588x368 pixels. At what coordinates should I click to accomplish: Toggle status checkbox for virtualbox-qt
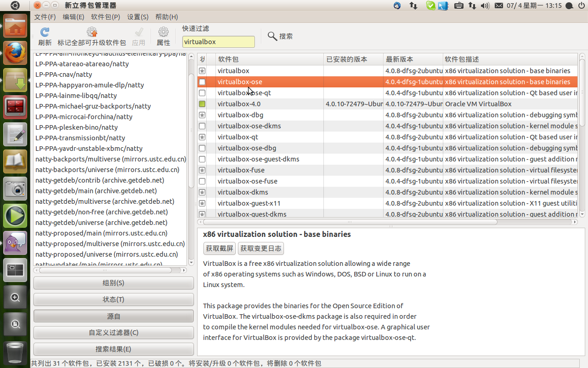pyautogui.click(x=202, y=137)
